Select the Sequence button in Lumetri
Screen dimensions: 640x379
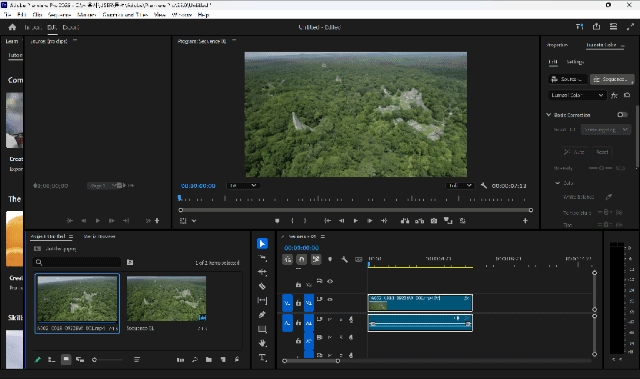point(611,79)
